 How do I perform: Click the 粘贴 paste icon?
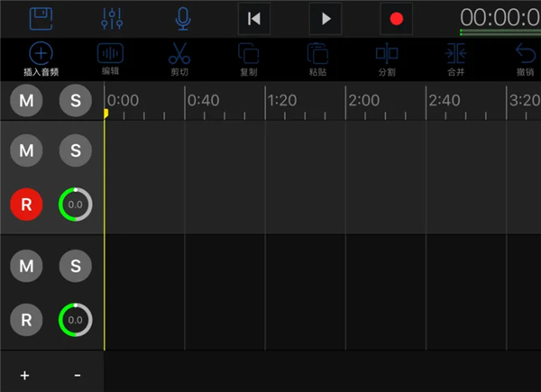(x=317, y=58)
